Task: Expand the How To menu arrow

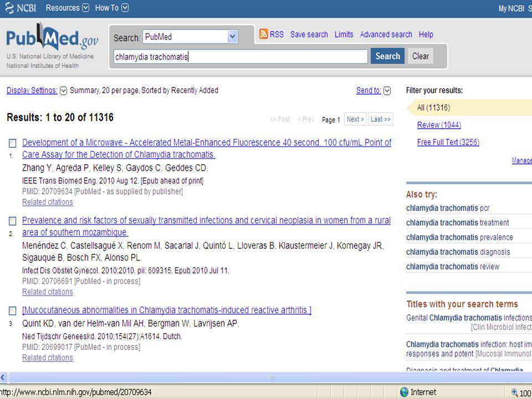Action: pos(125,8)
